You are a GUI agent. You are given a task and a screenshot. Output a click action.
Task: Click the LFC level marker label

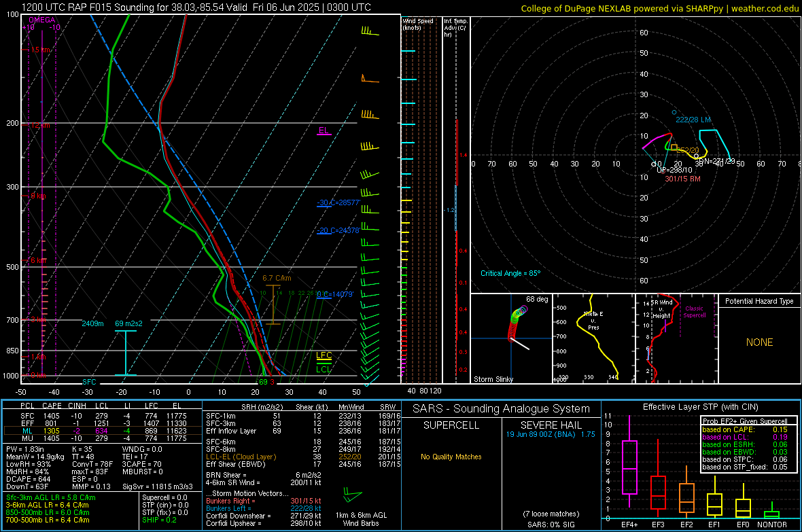(x=324, y=355)
